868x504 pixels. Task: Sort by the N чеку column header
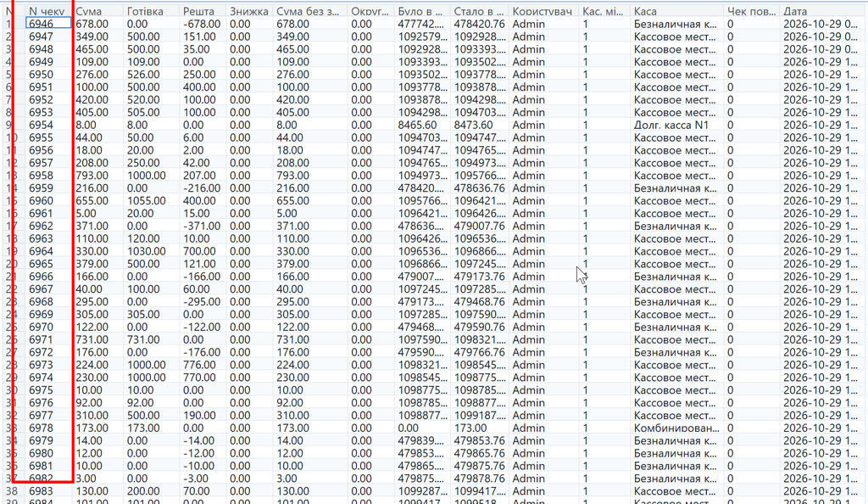[48, 11]
